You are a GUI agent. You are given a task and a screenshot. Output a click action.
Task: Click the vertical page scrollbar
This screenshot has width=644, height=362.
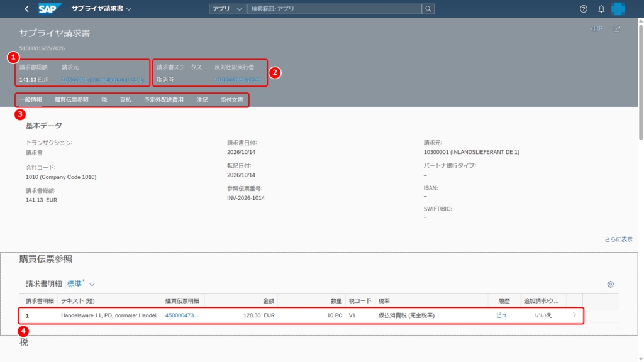pos(641,82)
